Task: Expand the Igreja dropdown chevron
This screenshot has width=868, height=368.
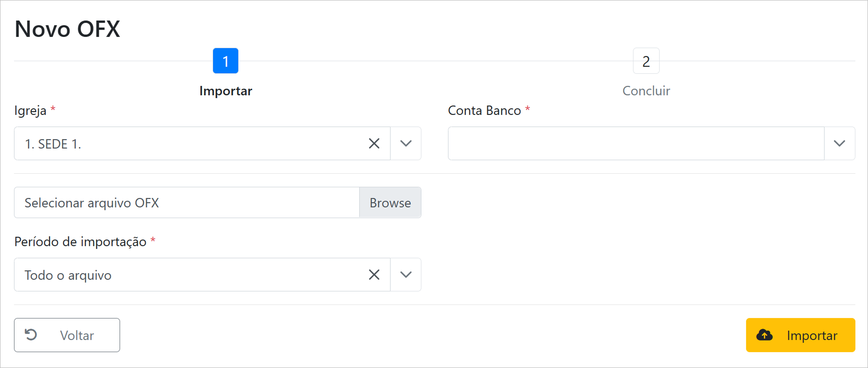Action: (406, 143)
